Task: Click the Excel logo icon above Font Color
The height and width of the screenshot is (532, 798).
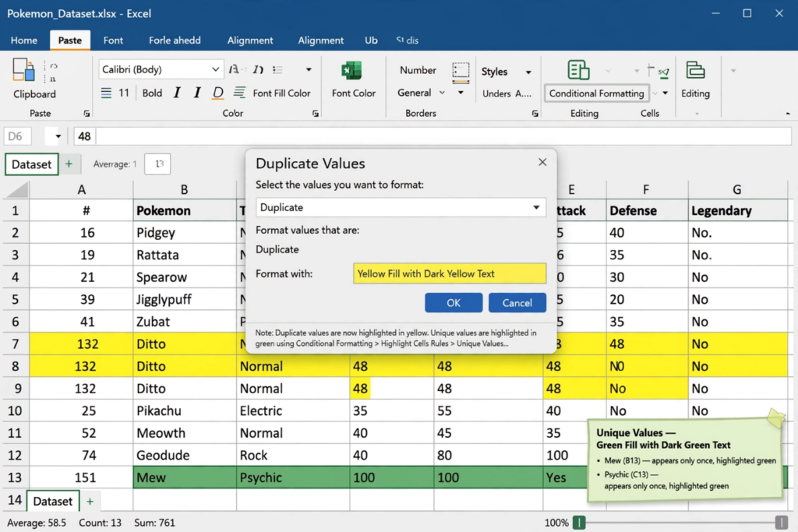Action: coord(351,71)
